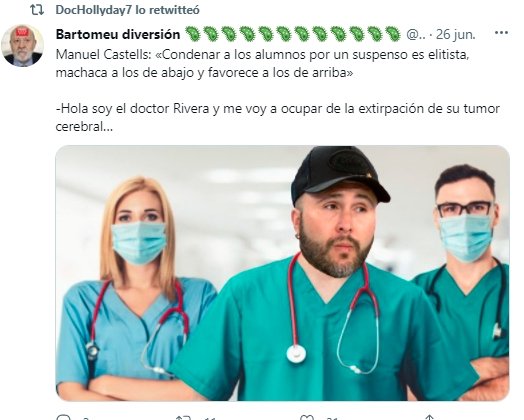Click the retweet icon below the image

click(183, 418)
